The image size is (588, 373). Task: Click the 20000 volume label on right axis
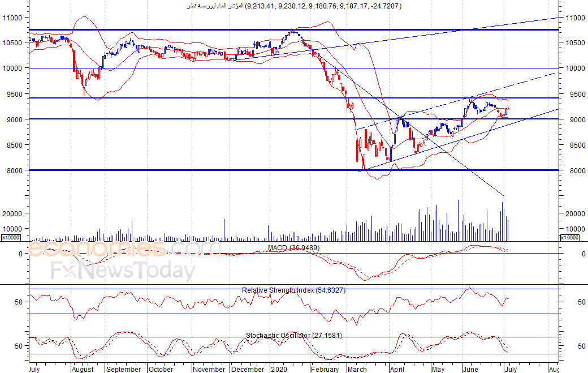575,213
